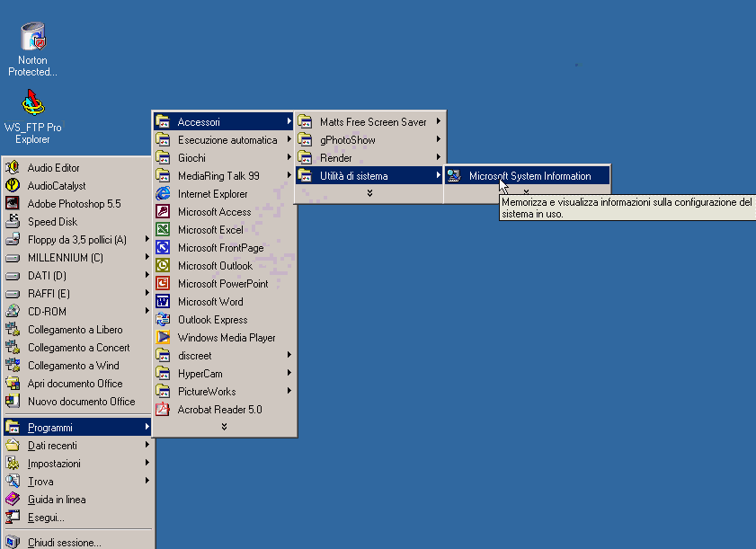Viewport: 756px width, 549px height.
Task: Click the Outlook Express icon
Action: tap(163, 320)
